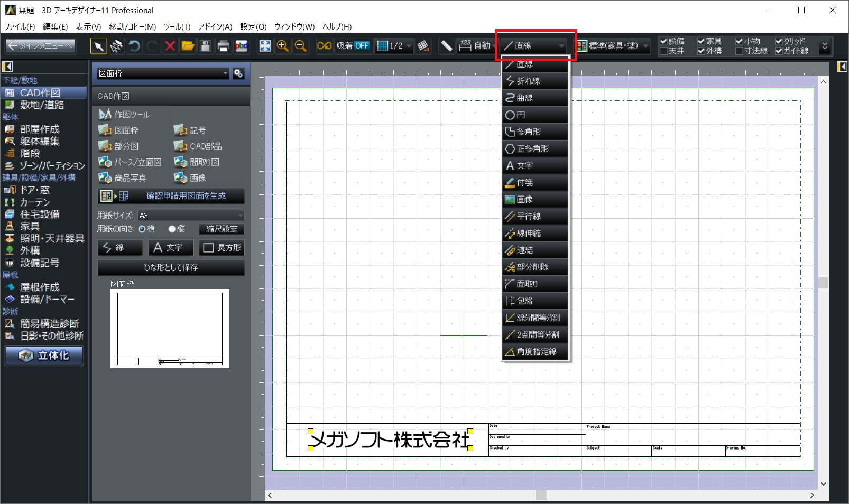Click the fit-to-screen icon

click(265, 46)
